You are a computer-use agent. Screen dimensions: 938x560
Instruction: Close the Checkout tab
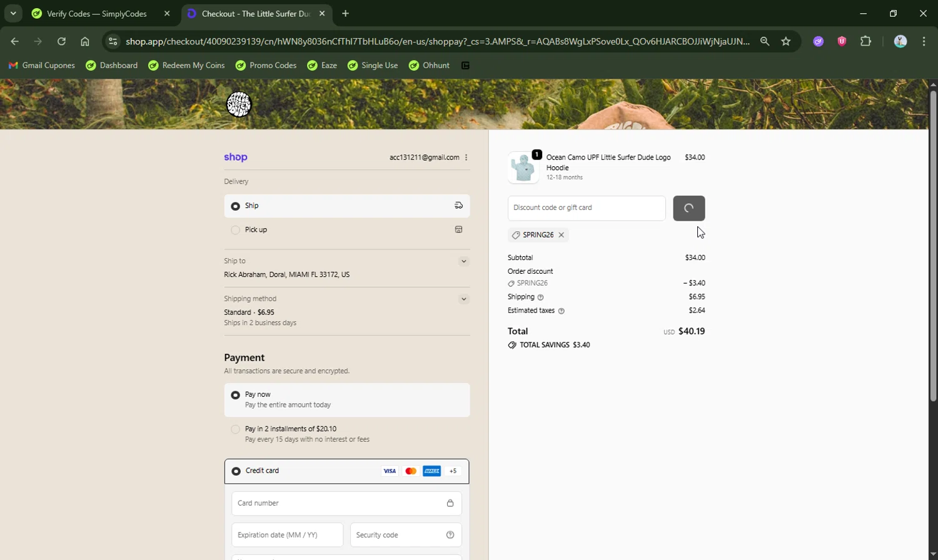tap(322, 13)
